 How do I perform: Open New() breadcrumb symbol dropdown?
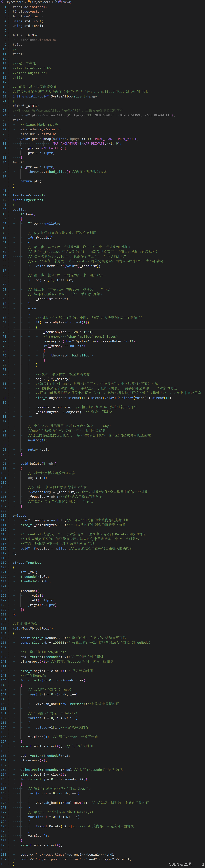(x=67, y=2)
